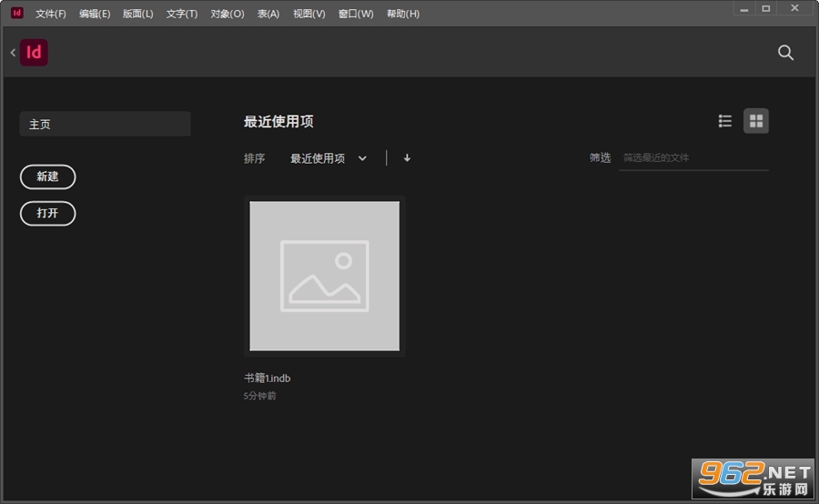Open the 视图(V) menu
Image resolution: width=819 pixels, height=504 pixels.
click(308, 14)
